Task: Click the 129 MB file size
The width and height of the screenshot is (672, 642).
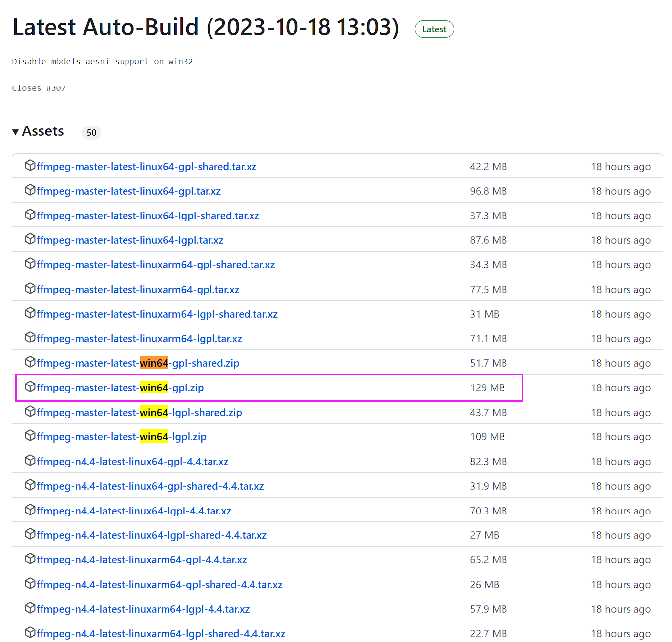Action: (x=488, y=388)
